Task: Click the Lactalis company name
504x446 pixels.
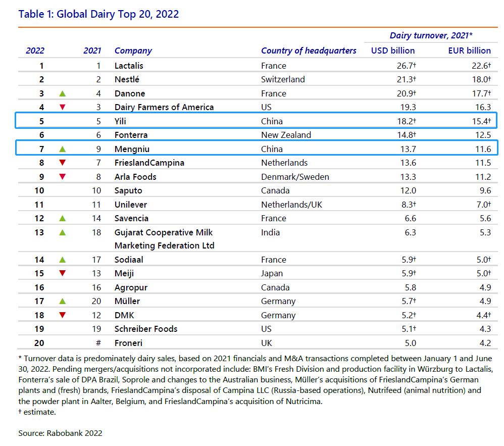Action: coord(129,66)
